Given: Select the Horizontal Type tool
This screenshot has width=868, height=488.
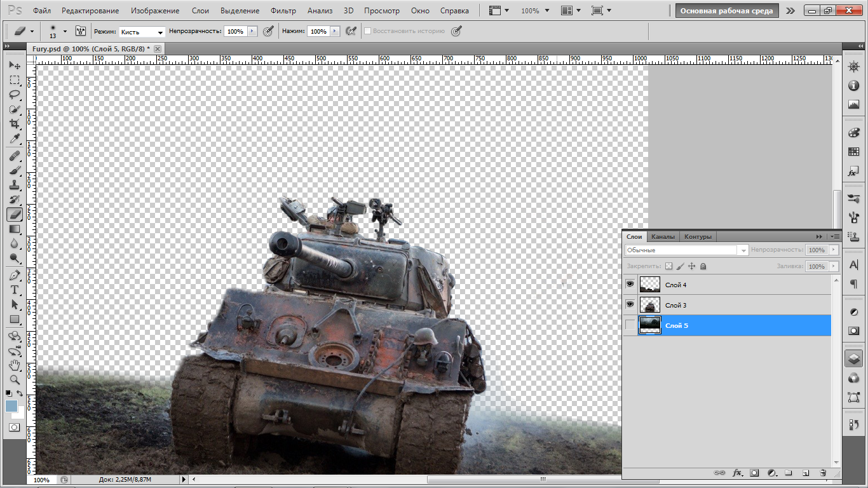Looking at the screenshot, I should click(15, 290).
